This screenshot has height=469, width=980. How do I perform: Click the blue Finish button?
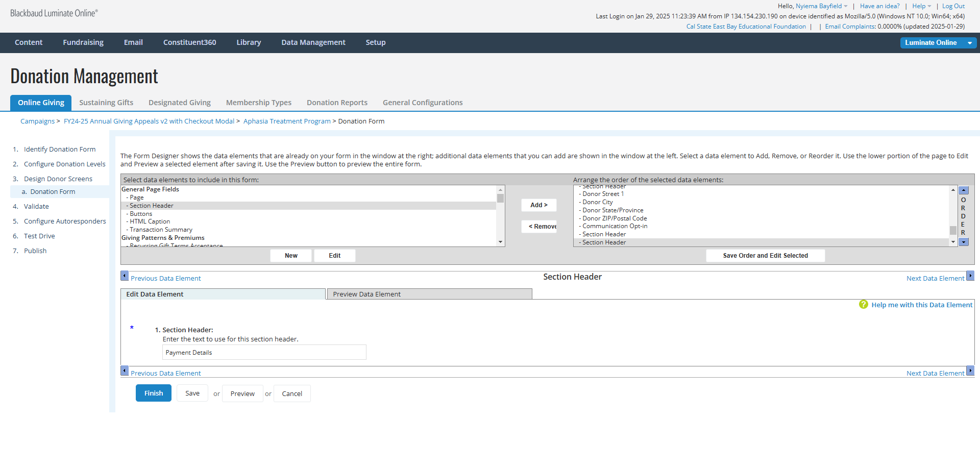point(153,393)
